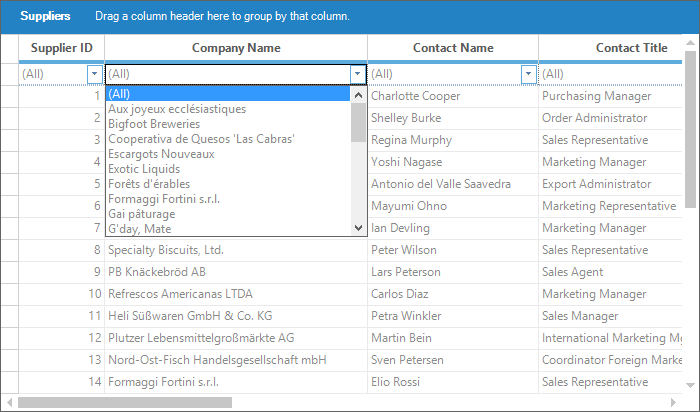Select the Specialty Biscuits, Ltd. cell
Image resolution: width=700 pixels, height=412 pixels.
(x=236, y=250)
